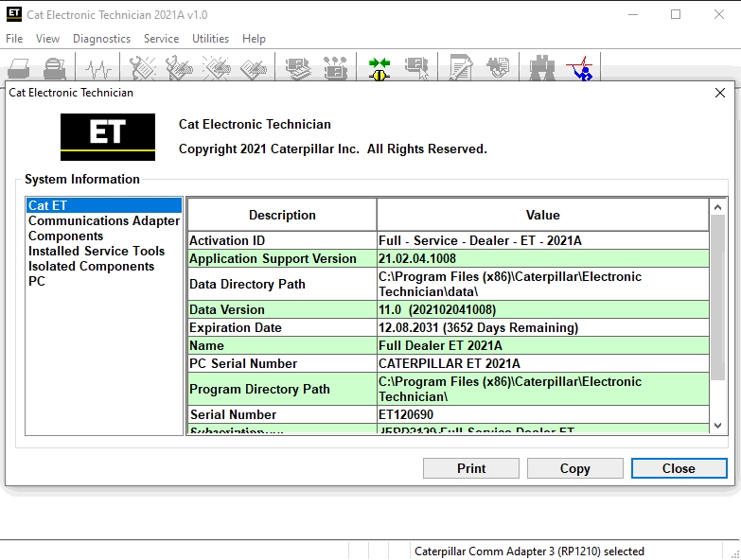Open the View menu
The width and height of the screenshot is (741, 560).
pos(47,39)
